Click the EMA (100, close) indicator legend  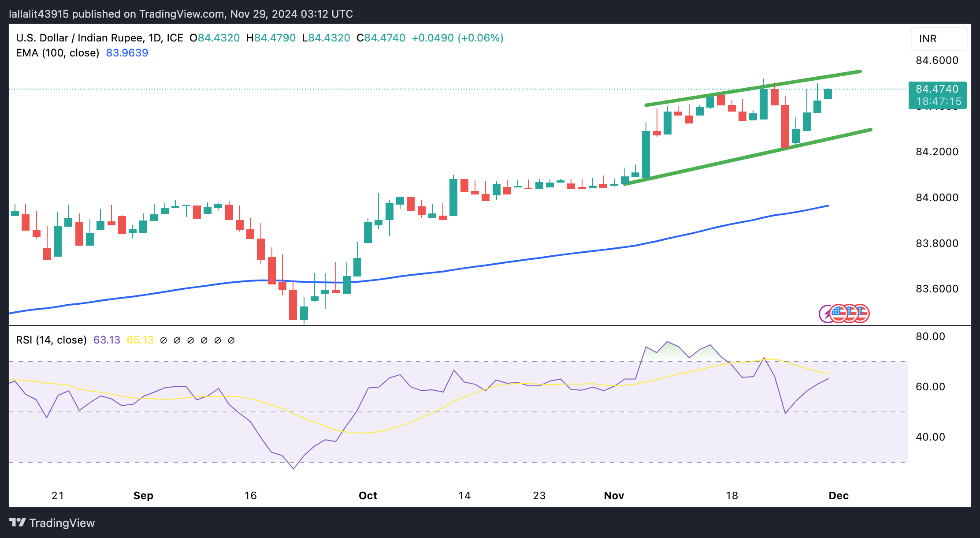click(x=57, y=53)
